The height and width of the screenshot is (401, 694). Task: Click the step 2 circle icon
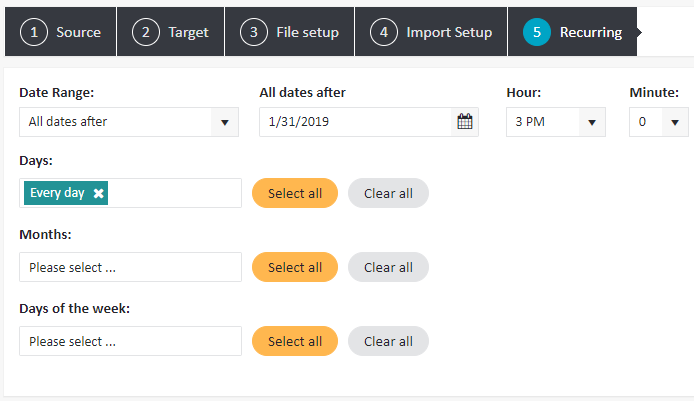pyautogui.click(x=146, y=32)
